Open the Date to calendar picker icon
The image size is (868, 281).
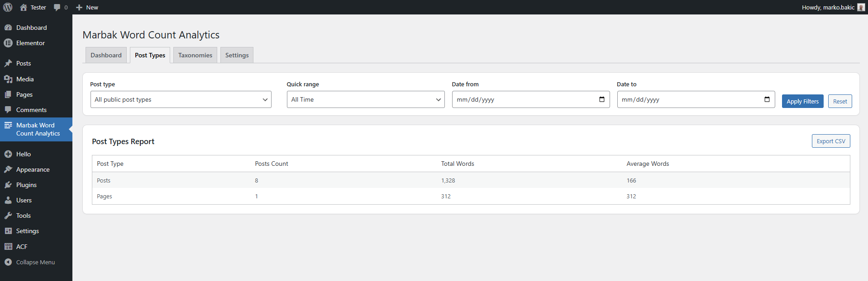click(x=767, y=99)
